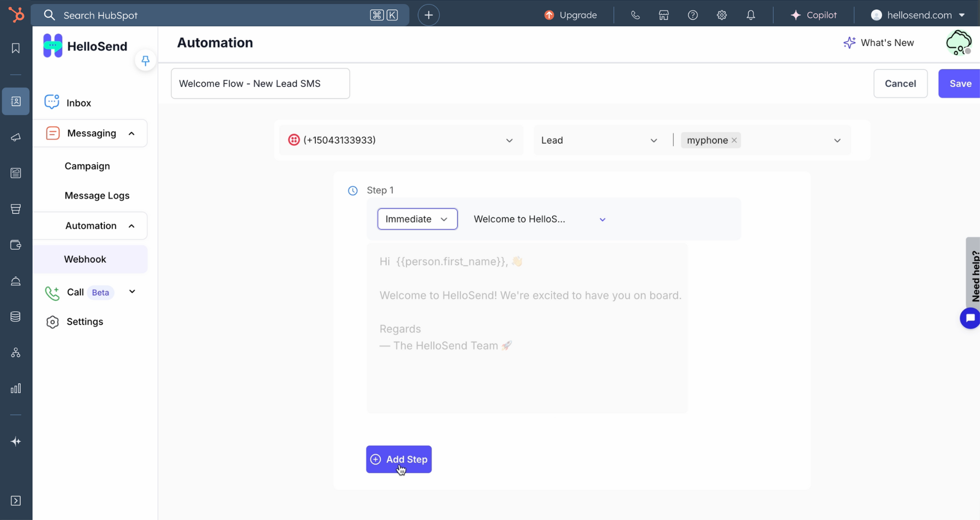
Task: Click the message body text area
Action: (x=527, y=328)
